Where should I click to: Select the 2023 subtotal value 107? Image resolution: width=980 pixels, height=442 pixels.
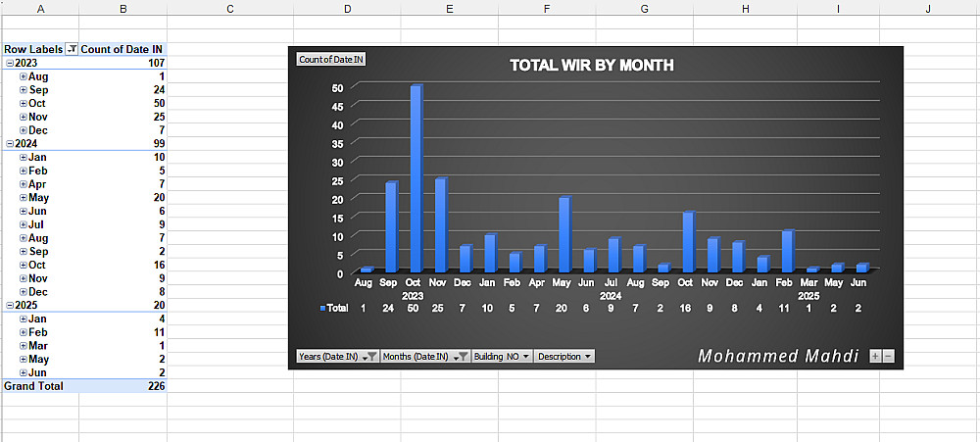coord(123,63)
